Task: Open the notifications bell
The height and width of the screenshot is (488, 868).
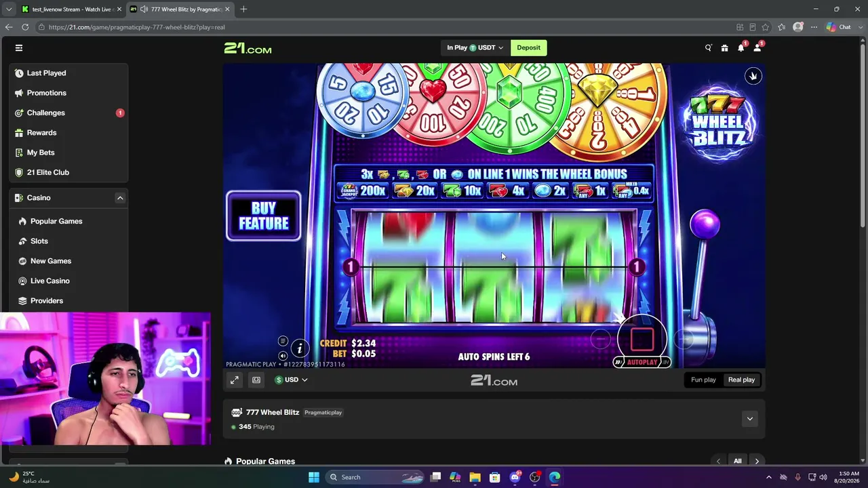Action: [741, 47]
